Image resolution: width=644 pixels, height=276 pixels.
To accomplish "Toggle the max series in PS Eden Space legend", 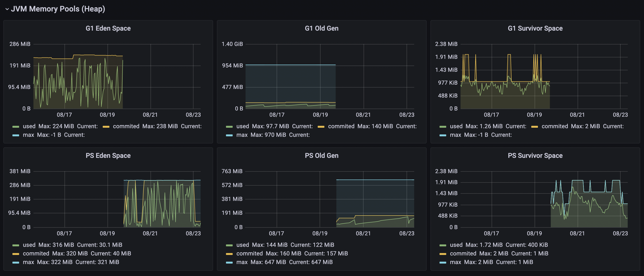I will coord(28,262).
